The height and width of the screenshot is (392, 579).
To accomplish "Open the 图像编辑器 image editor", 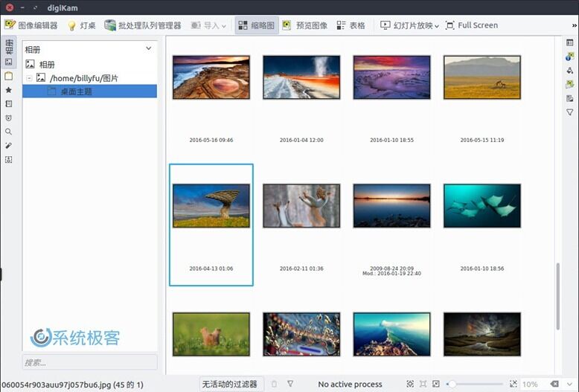I will pos(31,25).
